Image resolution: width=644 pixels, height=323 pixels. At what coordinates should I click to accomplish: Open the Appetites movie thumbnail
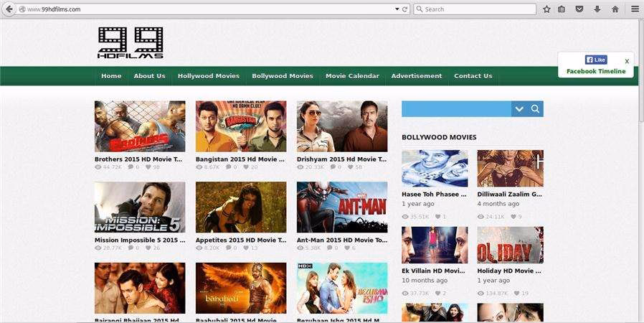241,207
